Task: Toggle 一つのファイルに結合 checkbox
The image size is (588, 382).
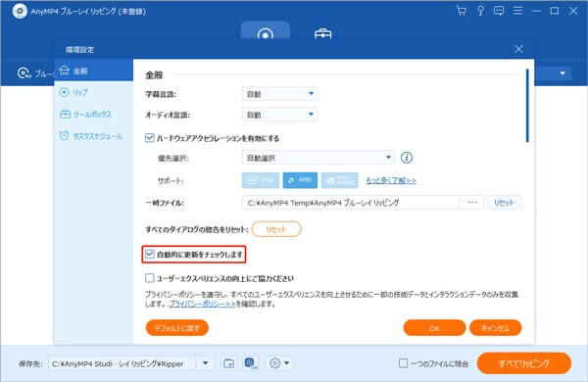Action: pyautogui.click(x=403, y=362)
